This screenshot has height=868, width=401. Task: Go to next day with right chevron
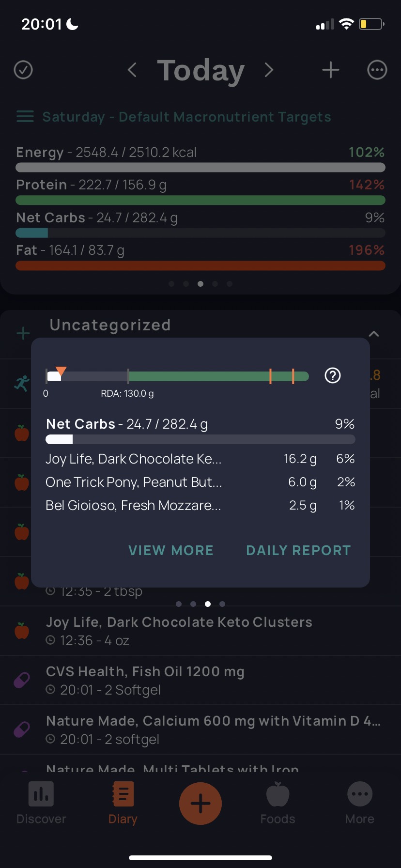pos(269,70)
